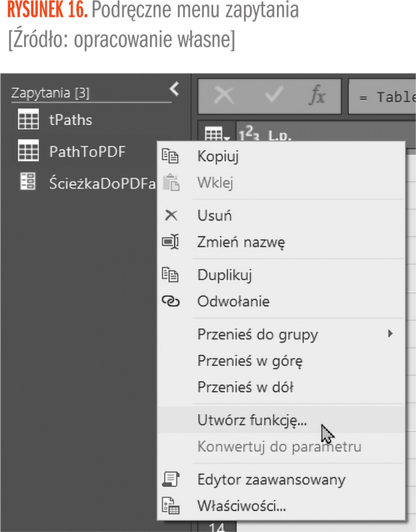Screen dimensions: 416x532
Task: Click the tPaths table icon
Action: tap(28, 120)
